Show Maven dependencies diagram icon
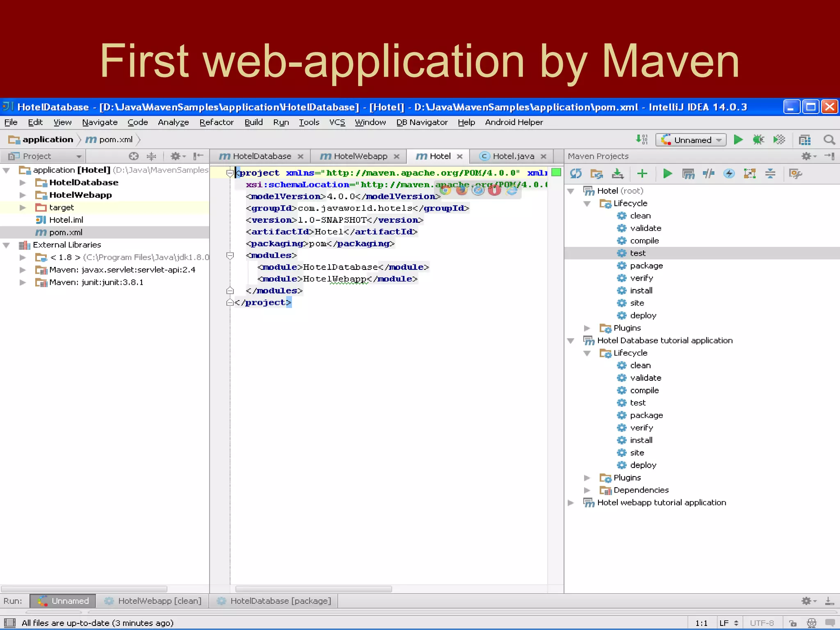The width and height of the screenshot is (840, 630). [x=750, y=173]
